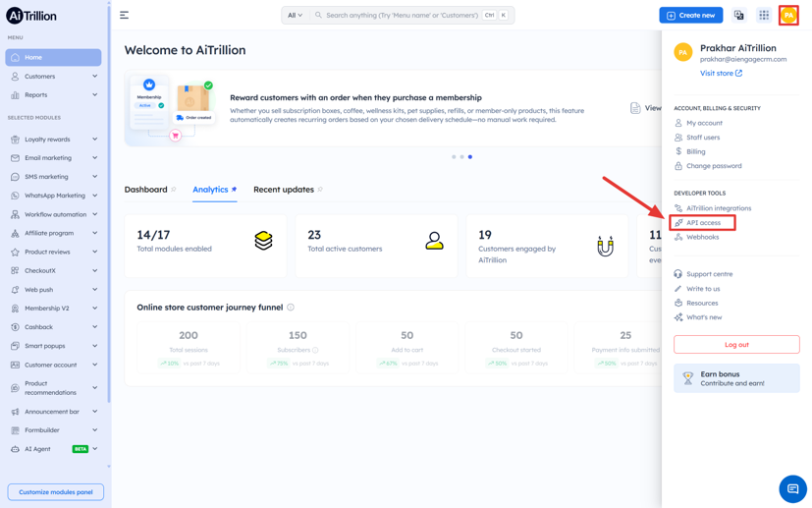
Task: Click the language translate icon in header
Action: click(x=739, y=15)
